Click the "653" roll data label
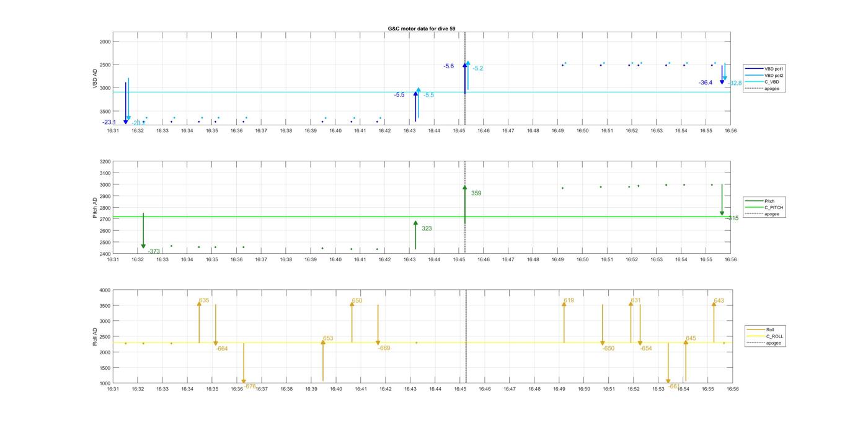Image resolution: width=868 pixels, height=430 pixels. click(328, 338)
